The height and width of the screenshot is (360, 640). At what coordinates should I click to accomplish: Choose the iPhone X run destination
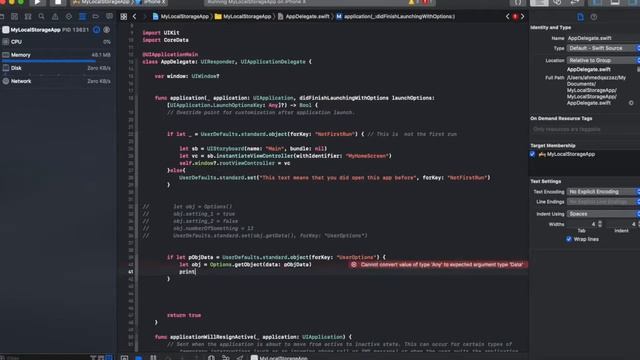[151, 2]
